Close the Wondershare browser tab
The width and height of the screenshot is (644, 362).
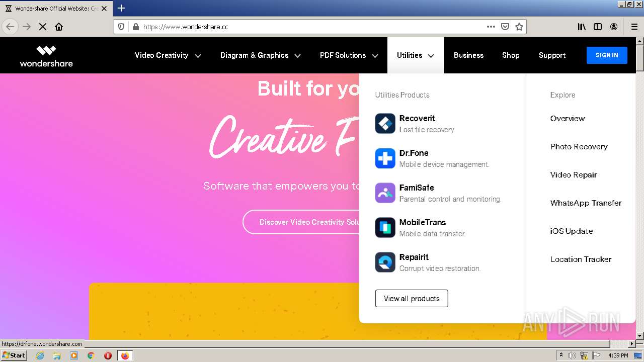[104, 9]
